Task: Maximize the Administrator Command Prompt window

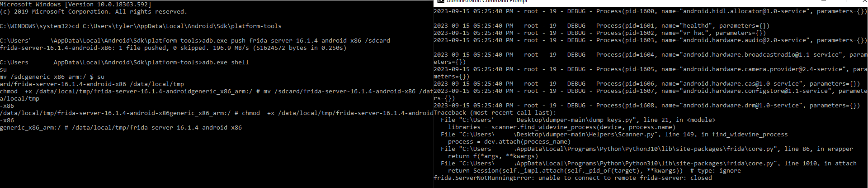Action: 844,1
